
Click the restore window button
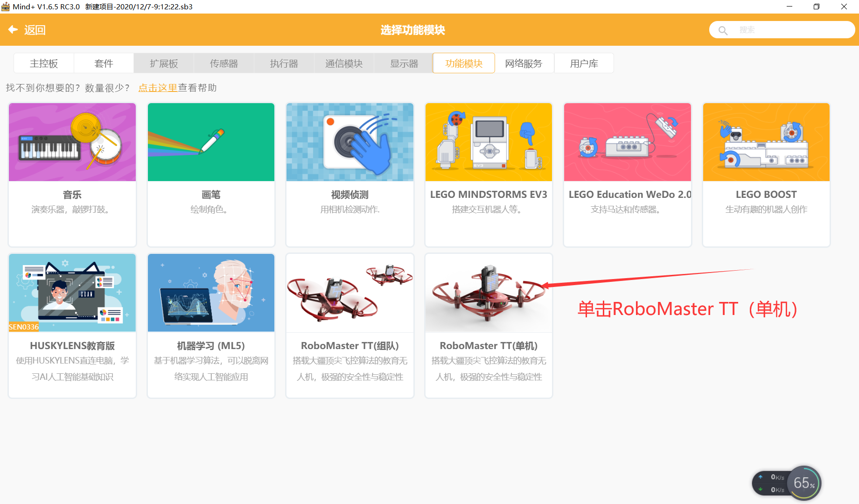[817, 7]
